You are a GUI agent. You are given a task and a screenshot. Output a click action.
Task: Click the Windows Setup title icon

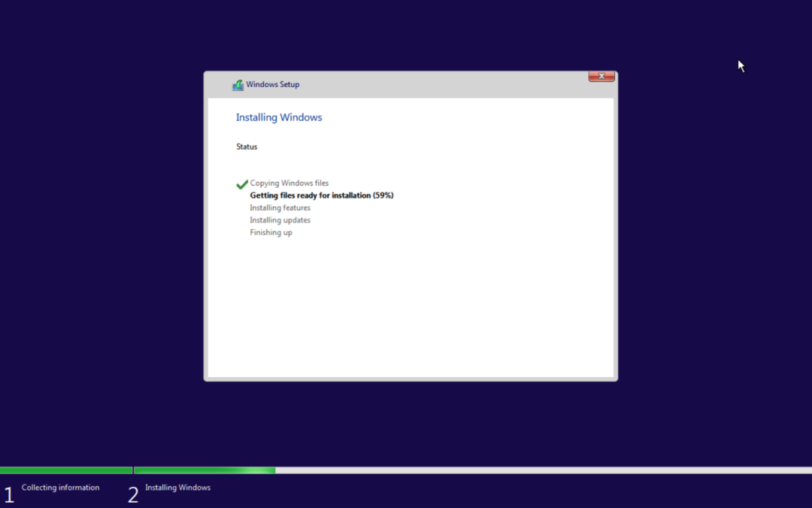[x=238, y=85]
